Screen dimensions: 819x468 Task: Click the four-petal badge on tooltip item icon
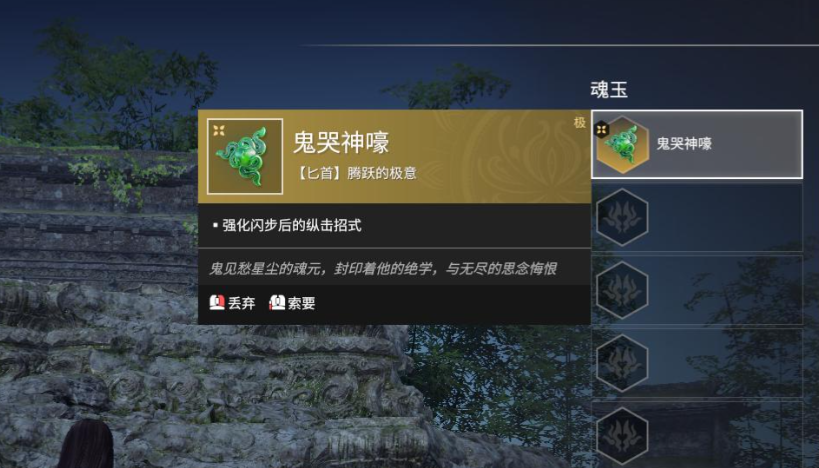(x=218, y=130)
